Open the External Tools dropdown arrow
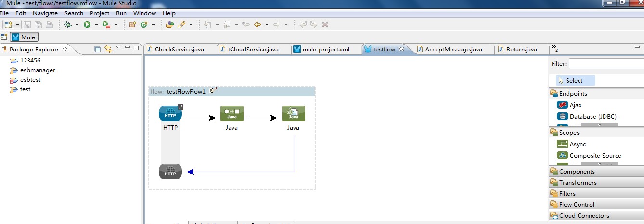Viewport: 644px width, 224px height. 116,25
